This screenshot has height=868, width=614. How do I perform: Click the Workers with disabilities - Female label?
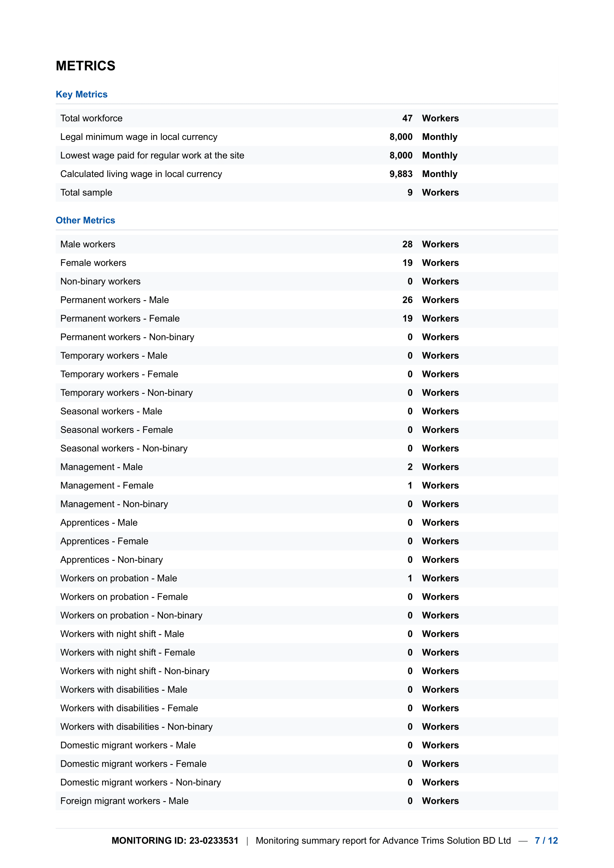pos(129,708)
